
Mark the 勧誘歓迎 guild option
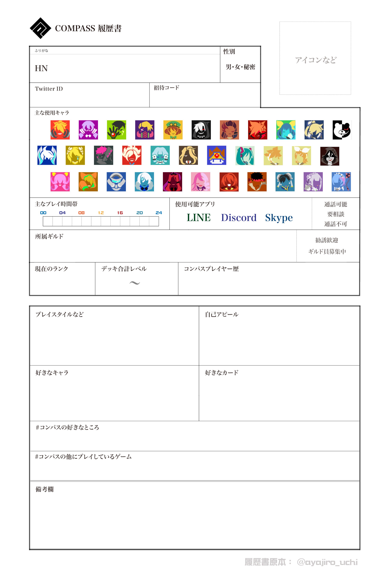tap(327, 240)
